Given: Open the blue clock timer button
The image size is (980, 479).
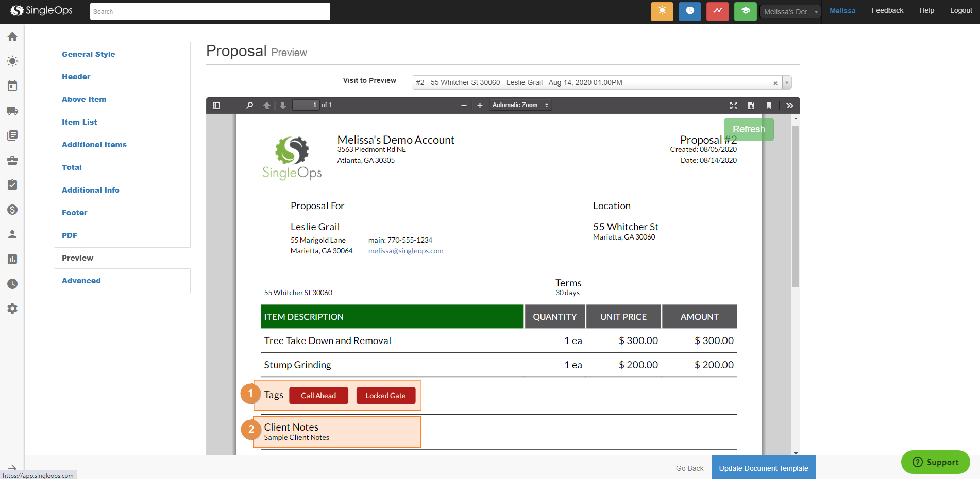Looking at the screenshot, I should [x=689, y=11].
